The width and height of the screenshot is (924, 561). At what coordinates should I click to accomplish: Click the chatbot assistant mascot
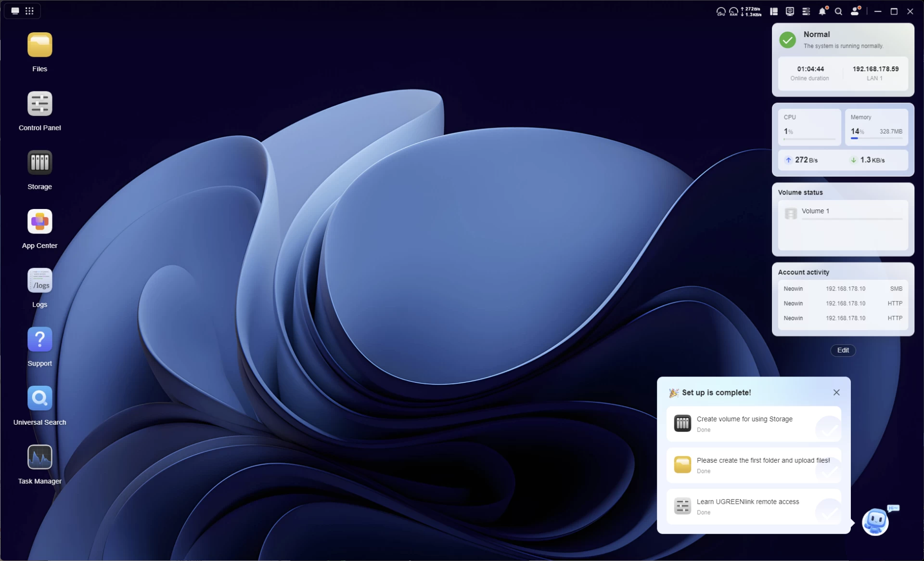875,522
